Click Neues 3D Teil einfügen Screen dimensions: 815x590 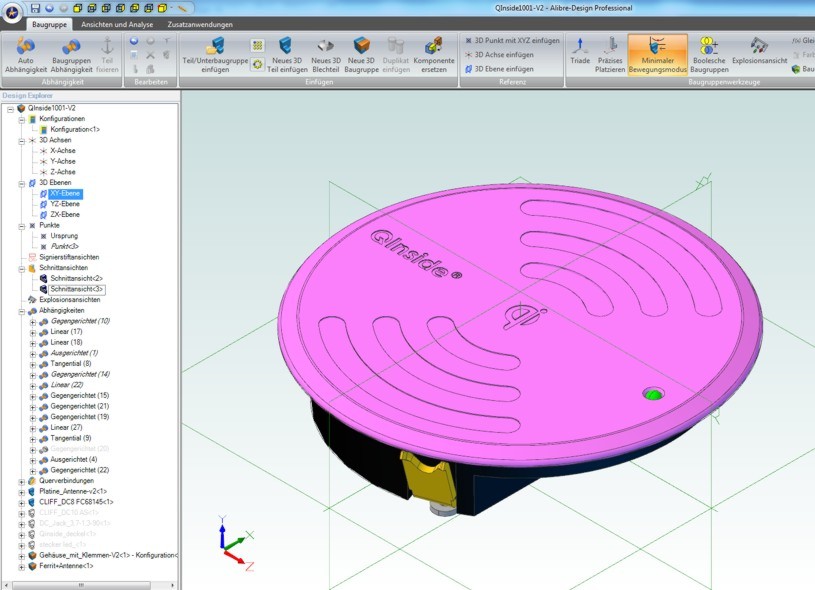(x=287, y=55)
